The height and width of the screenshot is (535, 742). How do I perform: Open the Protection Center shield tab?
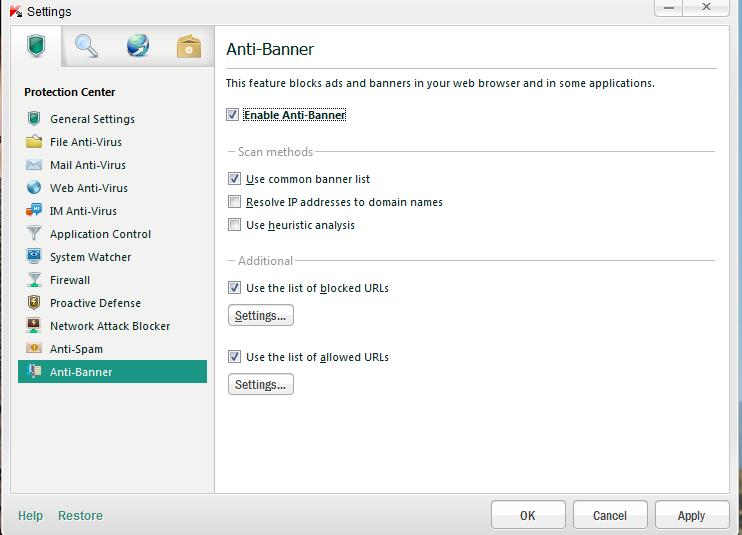coord(39,46)
